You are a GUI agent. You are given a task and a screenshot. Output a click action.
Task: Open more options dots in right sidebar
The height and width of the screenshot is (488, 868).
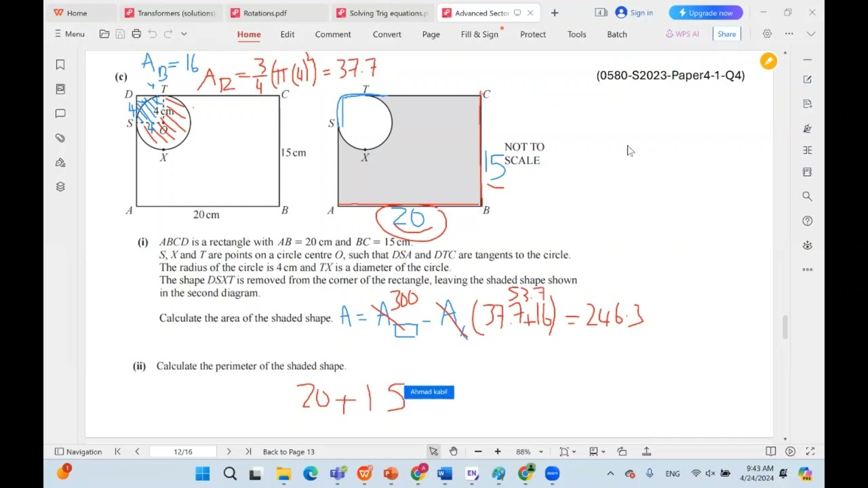click(807, 269)
